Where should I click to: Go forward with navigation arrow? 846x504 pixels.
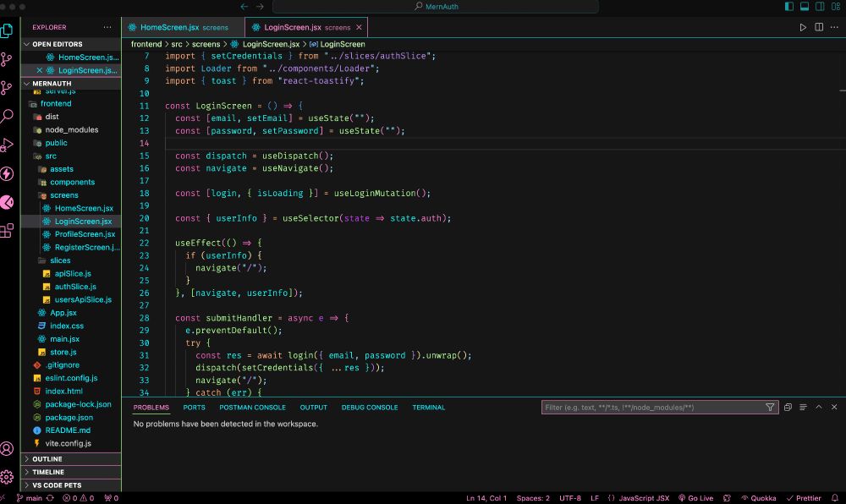tap(260, 7)
